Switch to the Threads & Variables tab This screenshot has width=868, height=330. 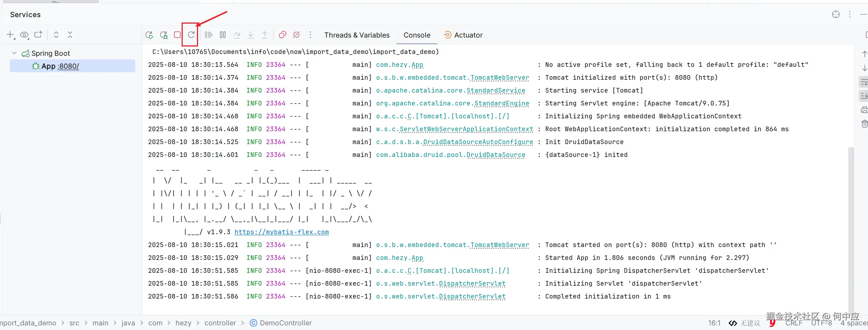[357, 35]
